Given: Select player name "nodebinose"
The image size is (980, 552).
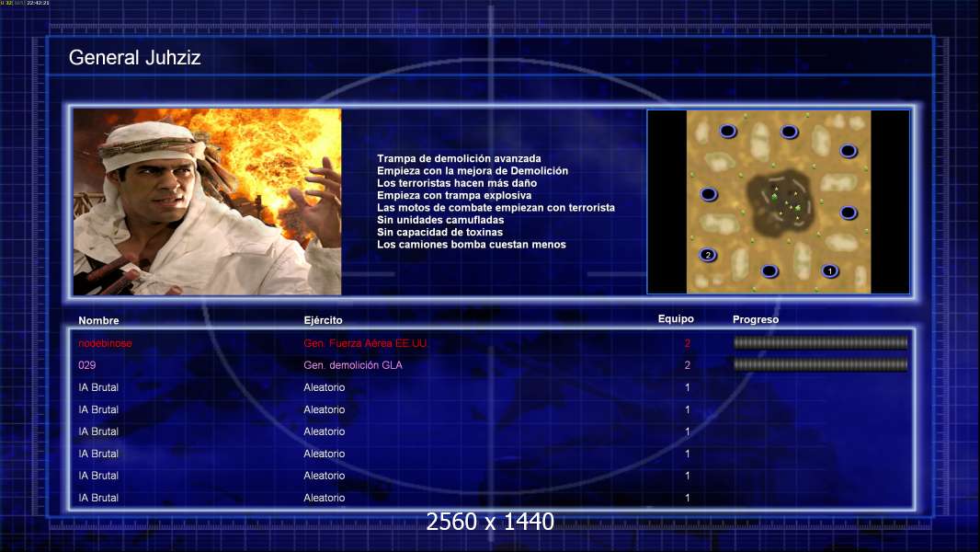Looking at the screenshot, I should point(105,343).
